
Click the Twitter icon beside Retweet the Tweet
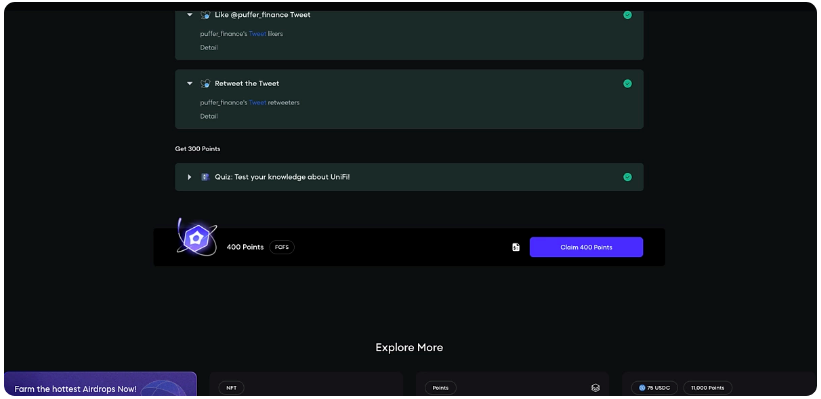[205, 83]
